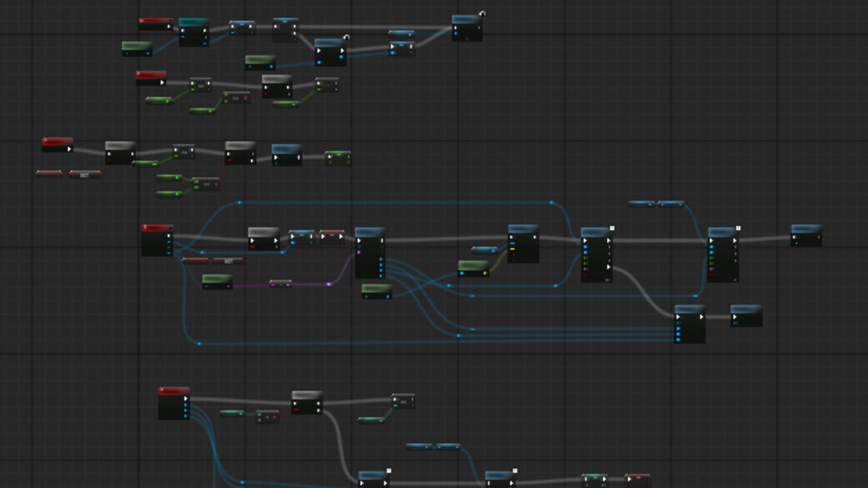Click corner badge on blue node left of far-right node
Image resolution: width=868 pixels, height=488 pixels.
pyautogui.click(x=738, y=228)
